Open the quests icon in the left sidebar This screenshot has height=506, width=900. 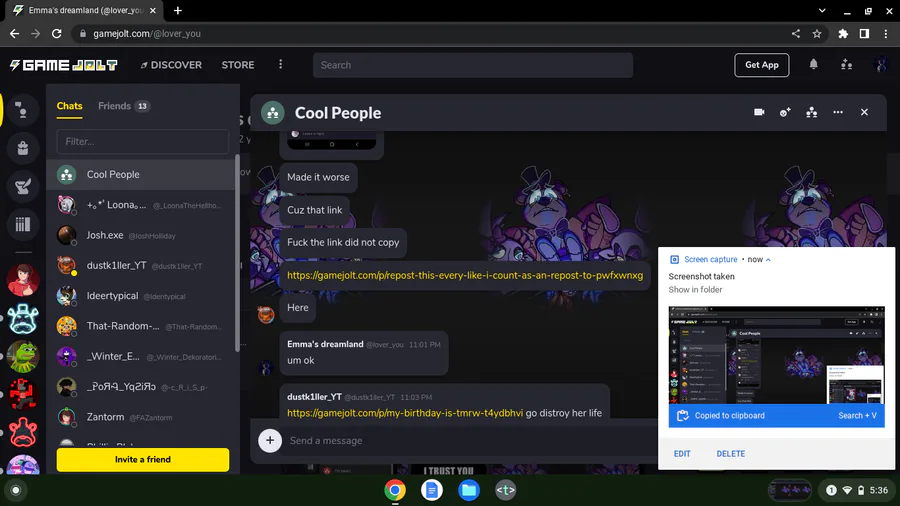click(22, 186)
